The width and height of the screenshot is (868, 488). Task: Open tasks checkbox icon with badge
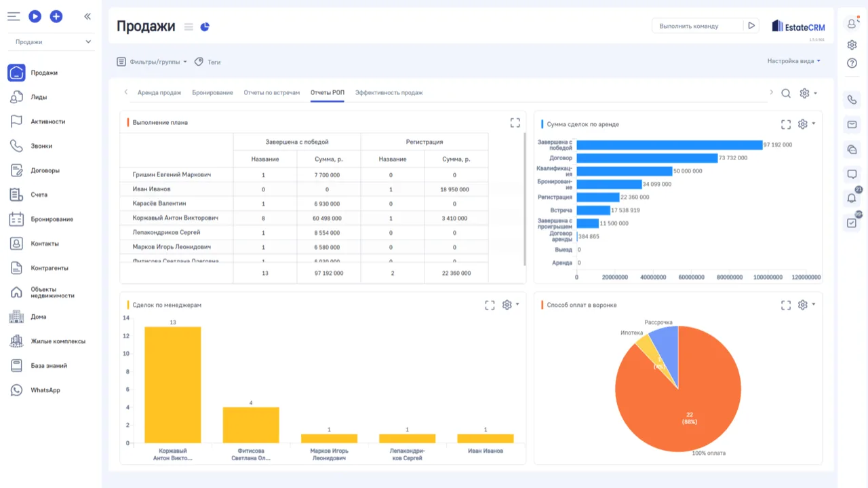click(852, 223)
